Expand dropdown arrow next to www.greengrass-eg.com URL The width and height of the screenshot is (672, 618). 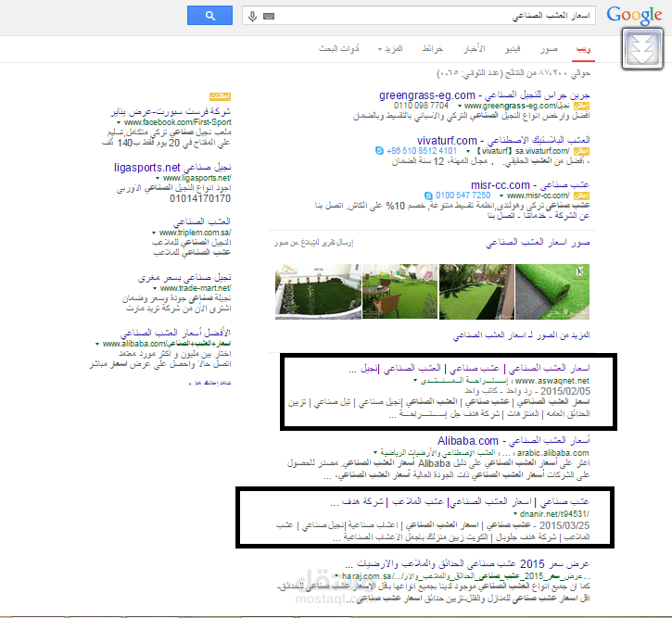coord(460,106)
